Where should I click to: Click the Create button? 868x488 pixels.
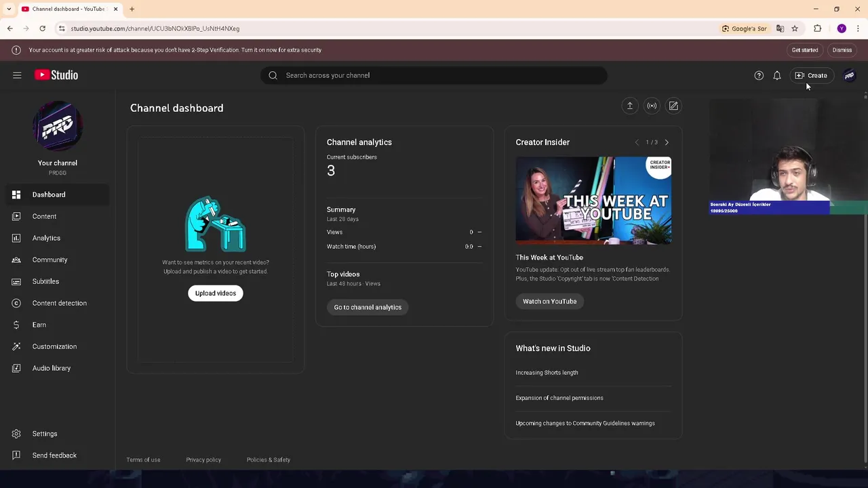click(x=811, y=75)
